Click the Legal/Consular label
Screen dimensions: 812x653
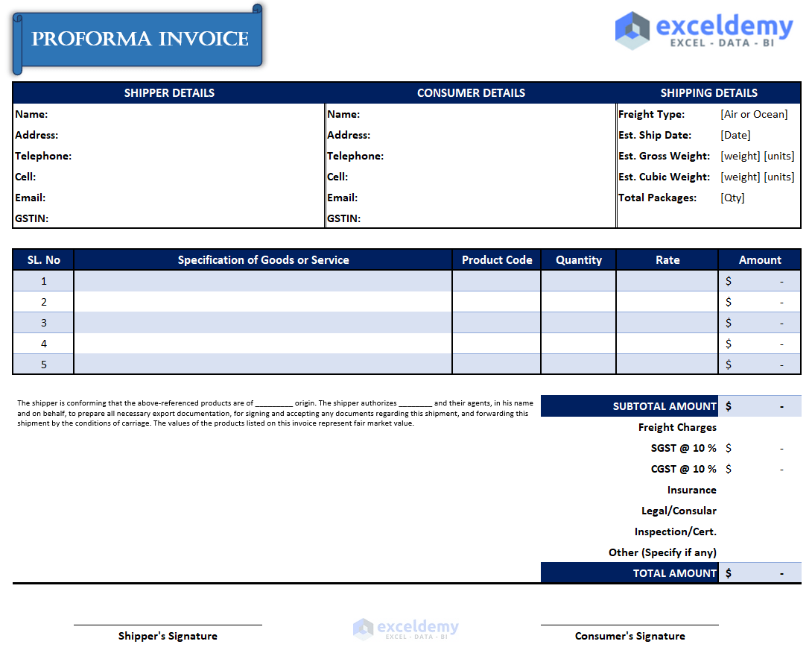click(679, 511)
